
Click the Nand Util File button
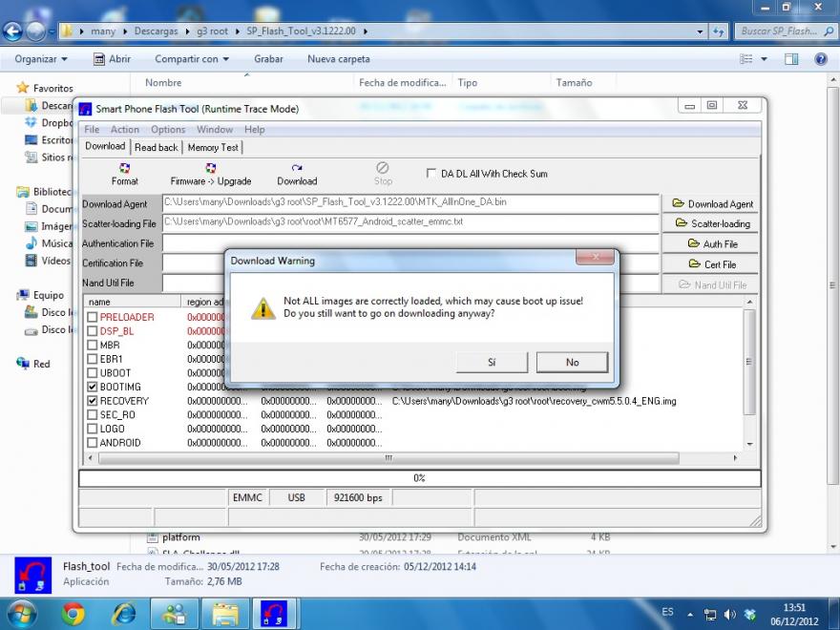click(711, 284)
